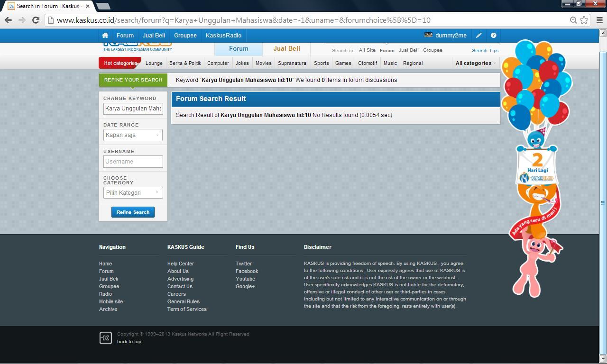Screen dimensions: 607x364
Task: Click the balloons birthday mascot banner
Action: point(537,168)
